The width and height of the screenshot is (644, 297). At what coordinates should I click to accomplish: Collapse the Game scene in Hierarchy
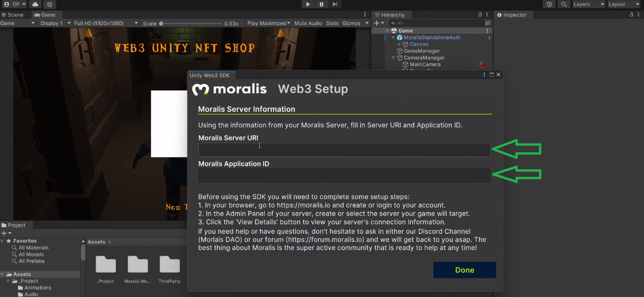point(388,31)
